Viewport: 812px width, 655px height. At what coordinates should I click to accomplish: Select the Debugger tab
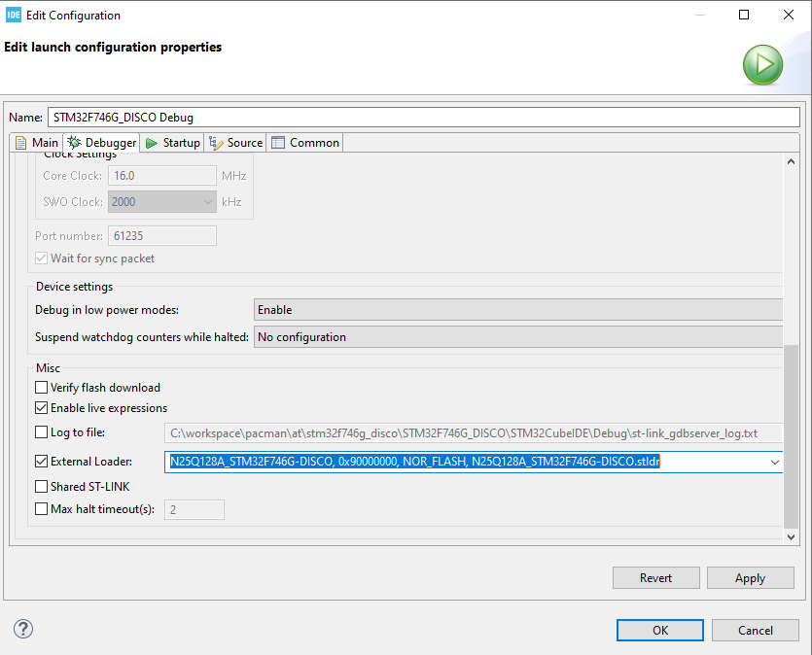(102, 143)
